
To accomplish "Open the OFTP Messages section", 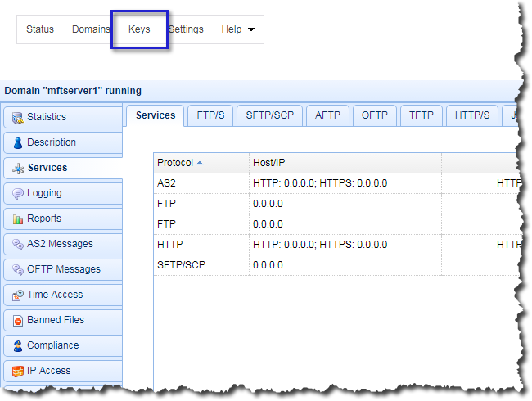I will pos(63,270).
